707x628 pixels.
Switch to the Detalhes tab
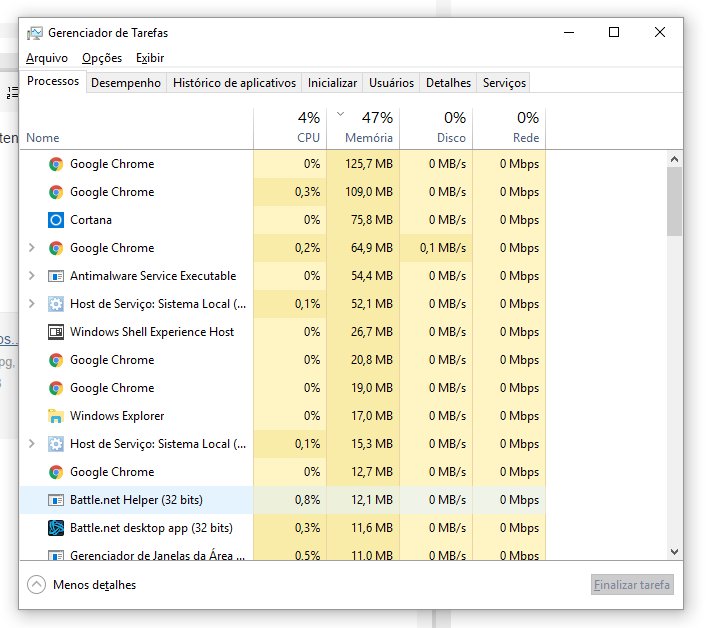pos(448,83)
